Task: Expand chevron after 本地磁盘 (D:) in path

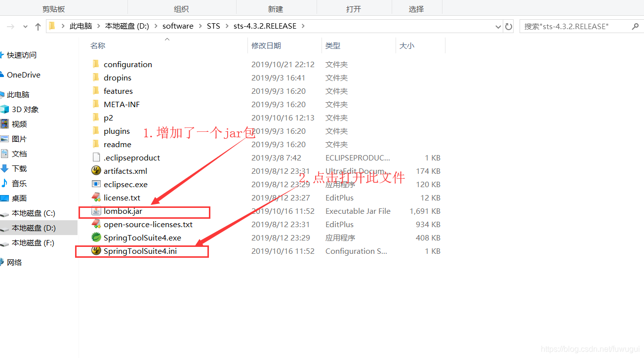Action: coord(156,26)
